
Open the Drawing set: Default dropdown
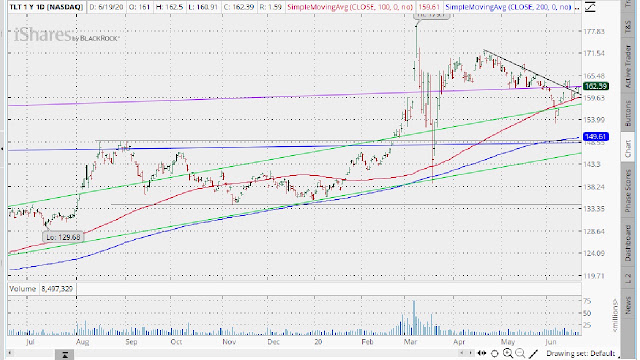[580, 353]
